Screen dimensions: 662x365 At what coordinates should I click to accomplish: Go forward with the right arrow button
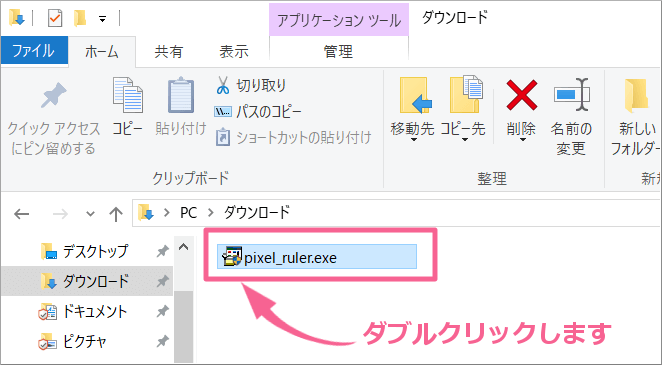coord(60,214)
